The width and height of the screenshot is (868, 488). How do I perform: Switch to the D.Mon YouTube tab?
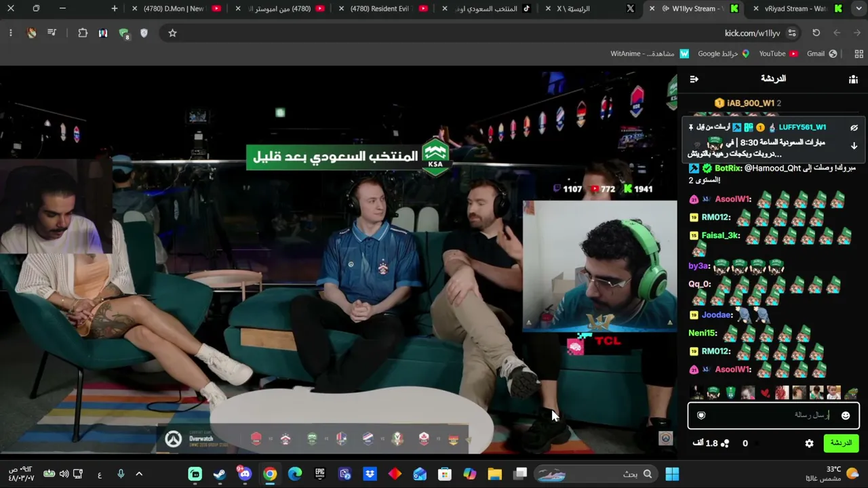point(178,9)
